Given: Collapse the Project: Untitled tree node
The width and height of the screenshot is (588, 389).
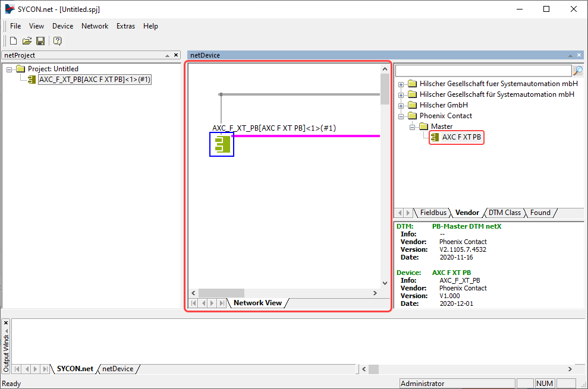Looking at the screenshot, I should [x=10, y=69].
